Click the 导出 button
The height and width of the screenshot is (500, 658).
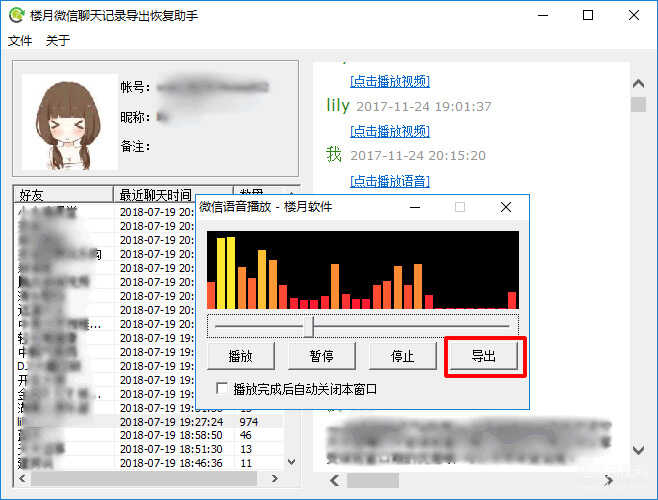[x=483, y=356]
